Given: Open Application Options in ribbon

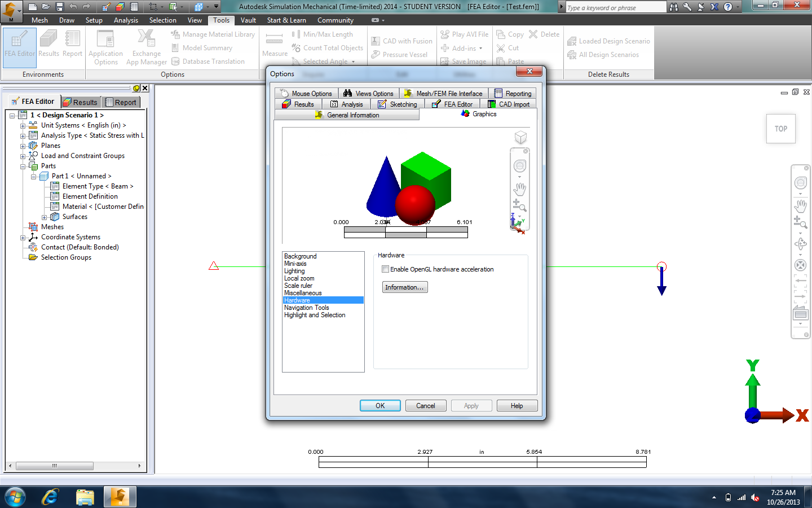Looking at the screenshot, I should [x=105, y=48].
